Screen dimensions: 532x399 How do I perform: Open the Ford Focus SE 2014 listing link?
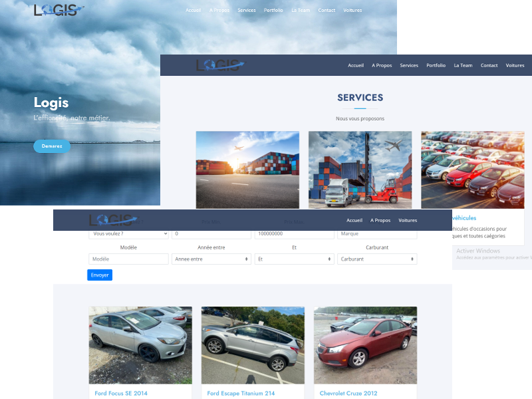pos(121,393)
